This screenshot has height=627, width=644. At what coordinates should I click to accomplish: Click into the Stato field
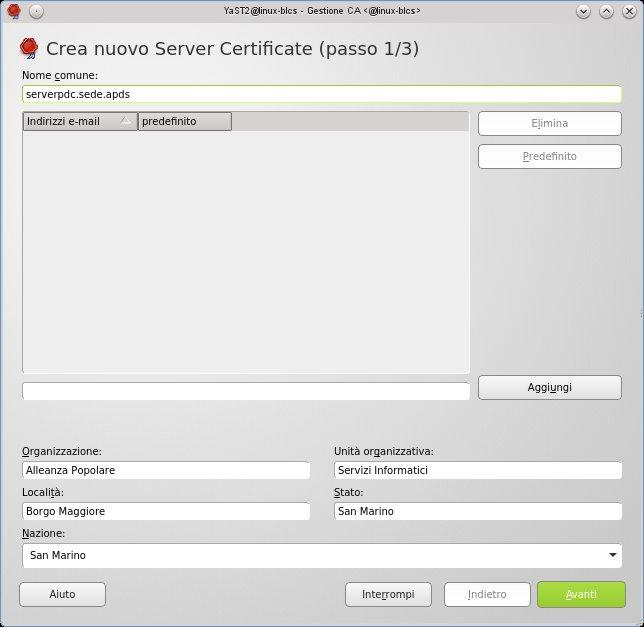477,511
